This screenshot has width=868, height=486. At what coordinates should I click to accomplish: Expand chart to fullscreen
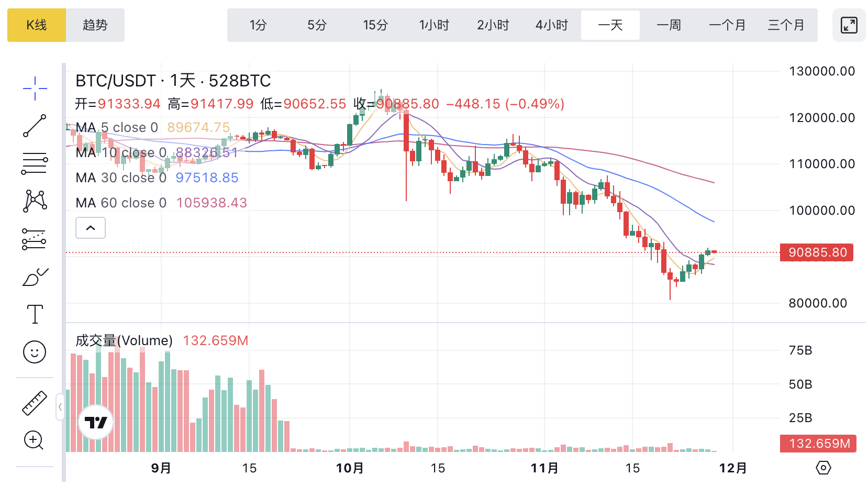click(x=849, y=25)
